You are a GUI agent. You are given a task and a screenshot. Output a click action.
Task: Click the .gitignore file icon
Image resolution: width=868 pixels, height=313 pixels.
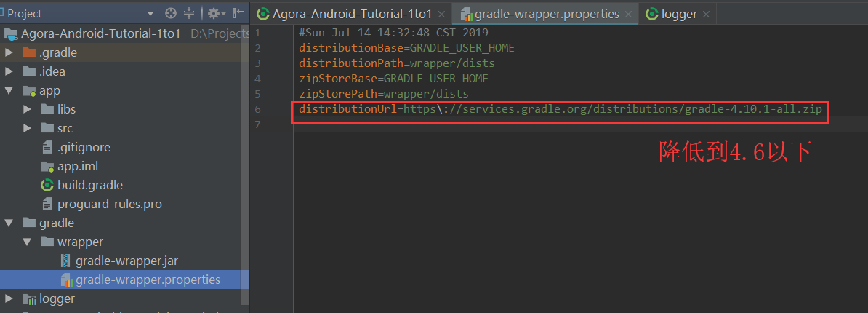coord(47,147)
